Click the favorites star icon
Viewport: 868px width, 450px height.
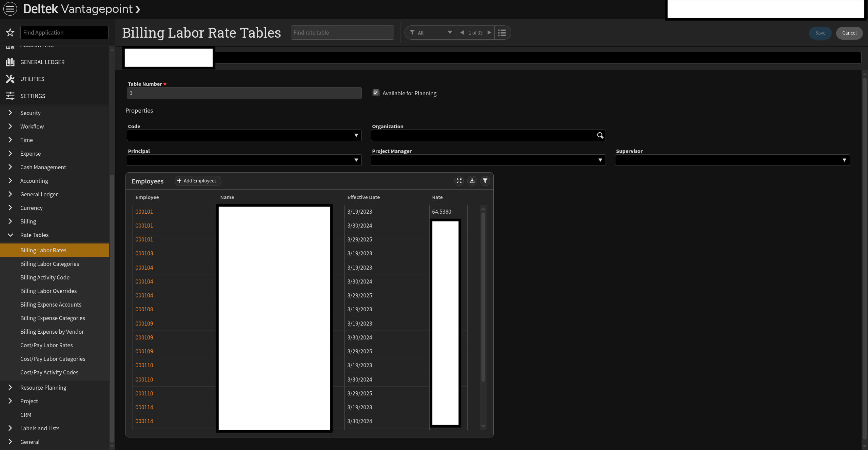(10, 33)
